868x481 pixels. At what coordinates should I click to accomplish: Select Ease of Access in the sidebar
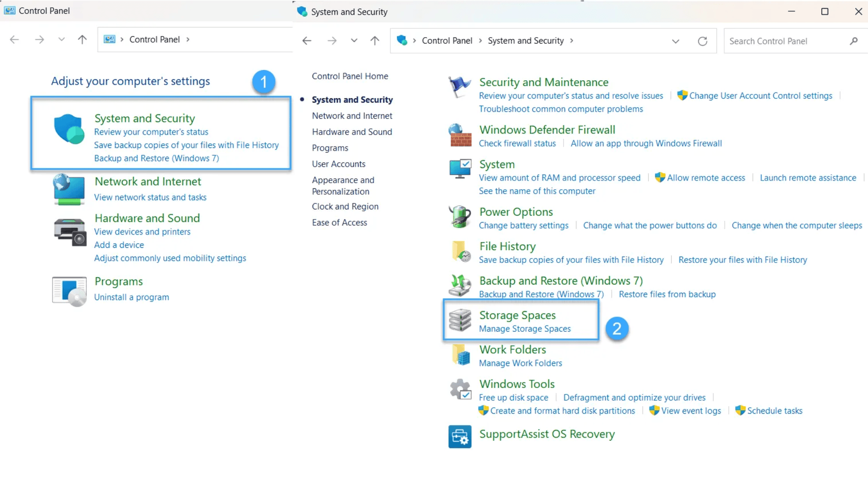coord(339,223)
